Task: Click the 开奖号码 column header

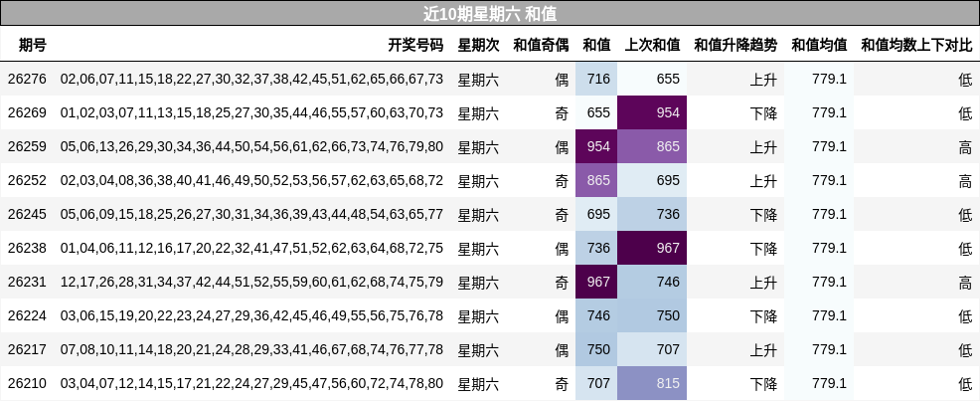Action: click(415, 45)
